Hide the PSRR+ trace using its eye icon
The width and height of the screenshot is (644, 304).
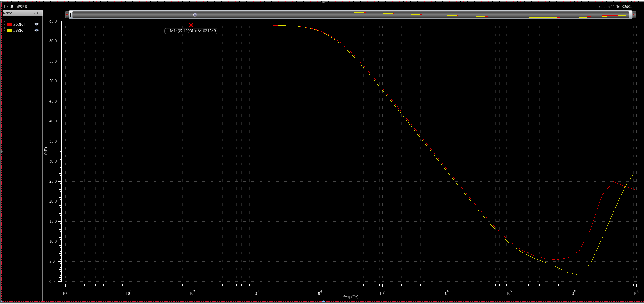[x=37, y=24]
